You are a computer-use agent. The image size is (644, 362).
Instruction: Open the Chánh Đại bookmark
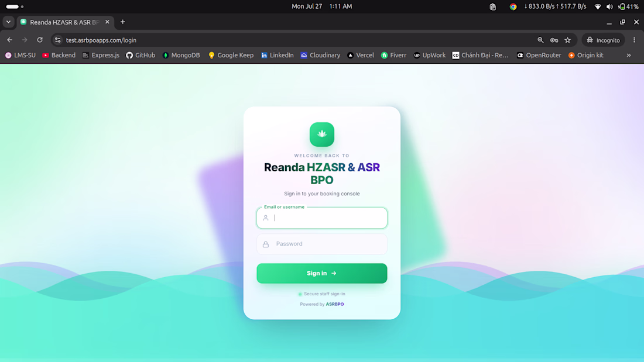tap(480, 55)
